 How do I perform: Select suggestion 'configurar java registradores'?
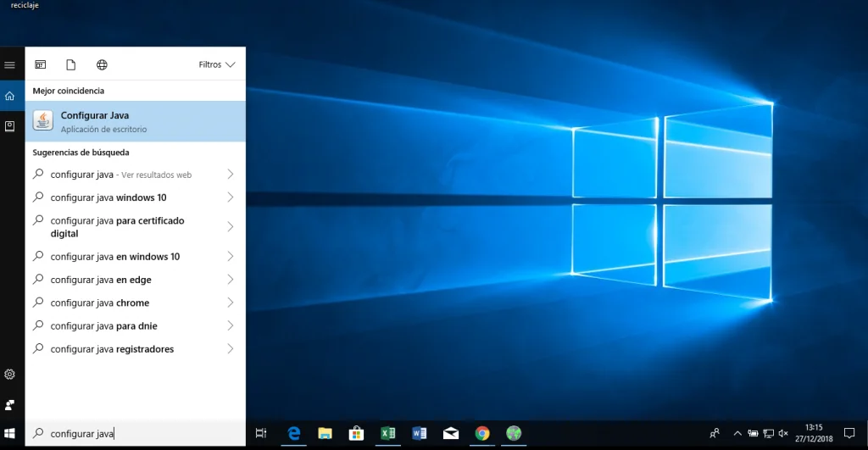tap(135, 349)
